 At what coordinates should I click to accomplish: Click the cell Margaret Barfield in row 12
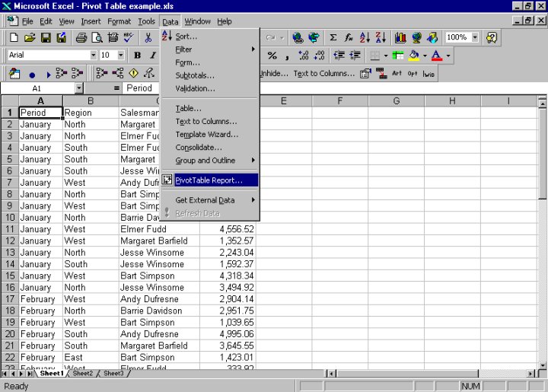[x=159, y=241]
